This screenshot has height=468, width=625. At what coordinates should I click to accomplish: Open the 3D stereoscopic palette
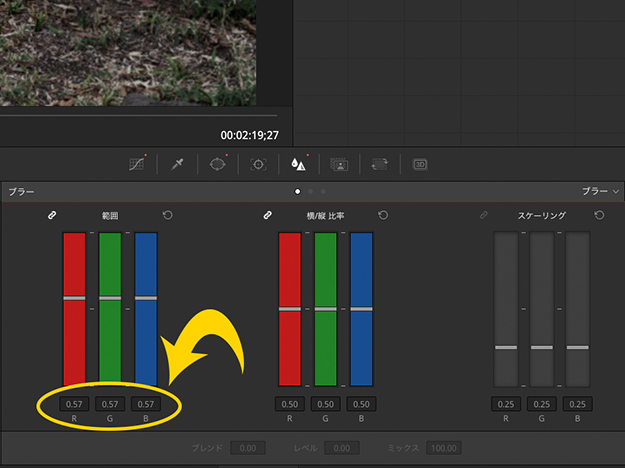[420, 164]
